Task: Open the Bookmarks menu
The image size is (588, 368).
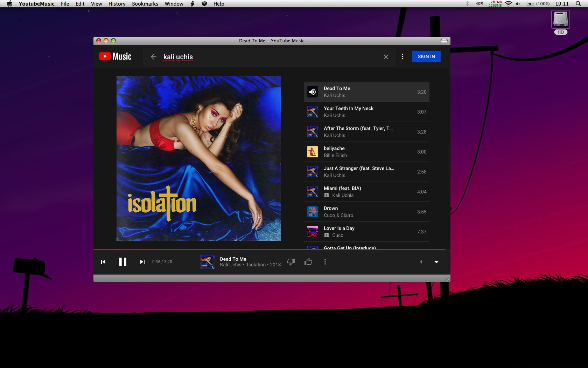Action: point(145,4)
